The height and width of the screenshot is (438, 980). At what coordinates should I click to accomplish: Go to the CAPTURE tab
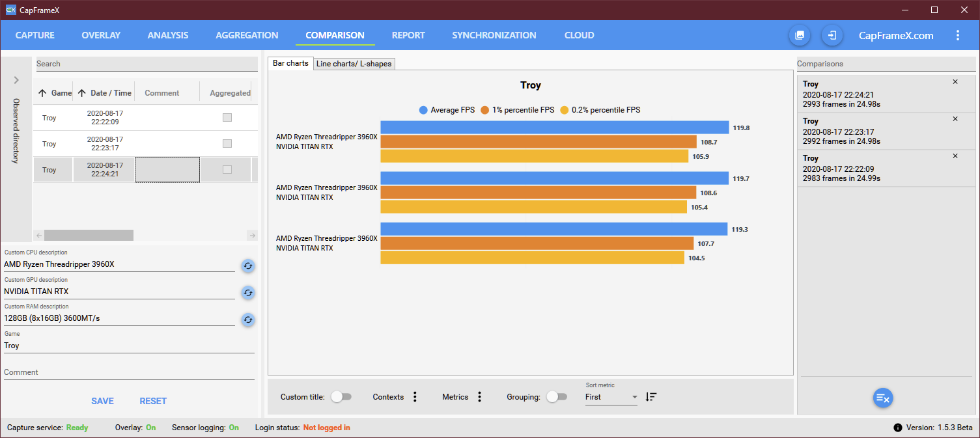click(x=35, y=35)
